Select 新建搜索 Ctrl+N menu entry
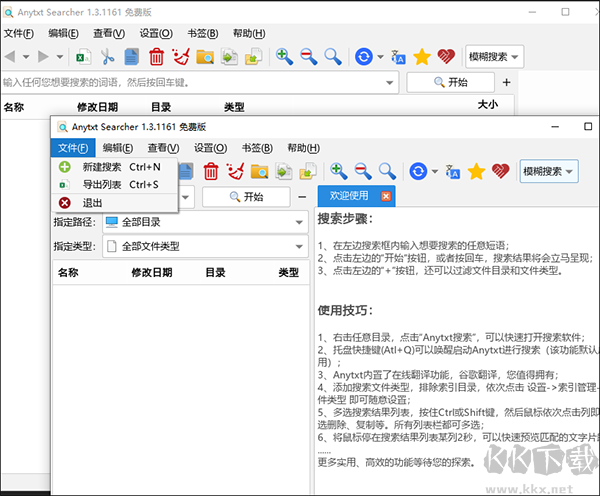Screen dimensions: 600x496 tap(114, 167)
